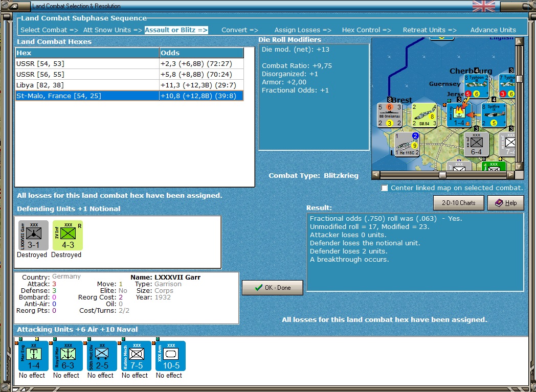Image resolution: width=536 pixels, height=392 pixels.
Task: Click the LXXXVII Garrison defending unit counter
Action: [x=33, y=236]
